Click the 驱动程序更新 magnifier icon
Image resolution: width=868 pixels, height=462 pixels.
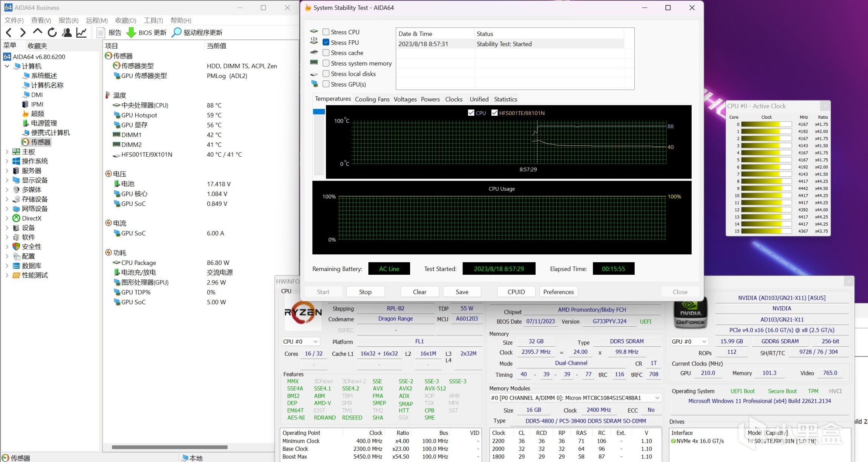(x=176, y=33)
